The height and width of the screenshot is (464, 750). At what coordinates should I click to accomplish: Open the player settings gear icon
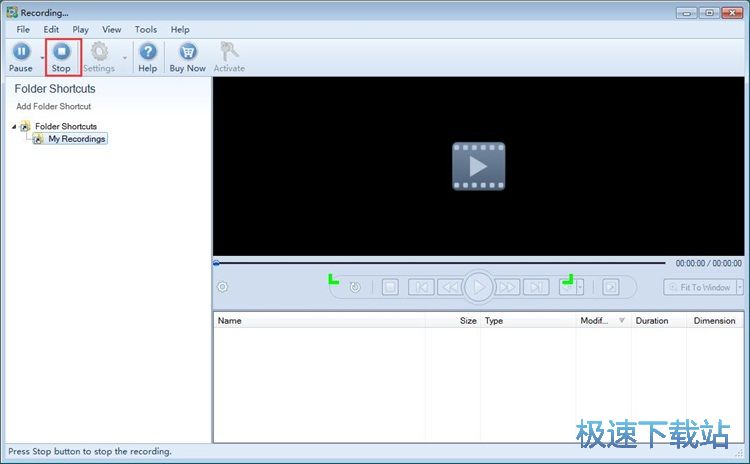(222, 287)
